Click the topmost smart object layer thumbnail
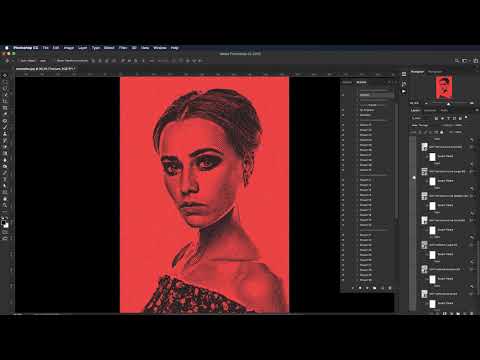 tap(424, 147)
